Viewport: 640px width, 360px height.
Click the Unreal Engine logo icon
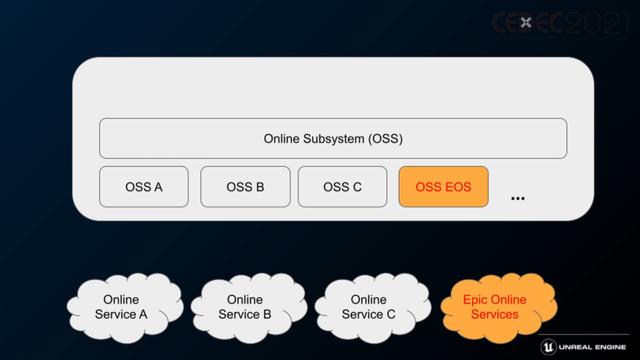point(548,347)
